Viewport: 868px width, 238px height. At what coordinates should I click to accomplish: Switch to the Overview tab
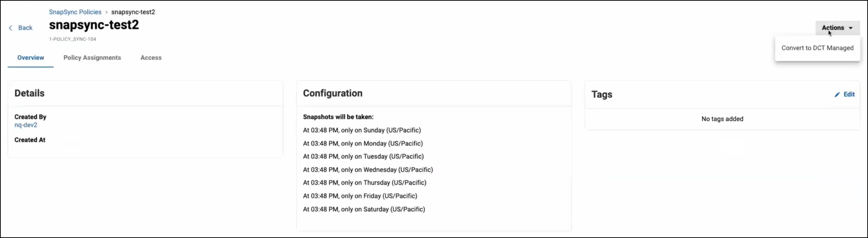[31, 58]
